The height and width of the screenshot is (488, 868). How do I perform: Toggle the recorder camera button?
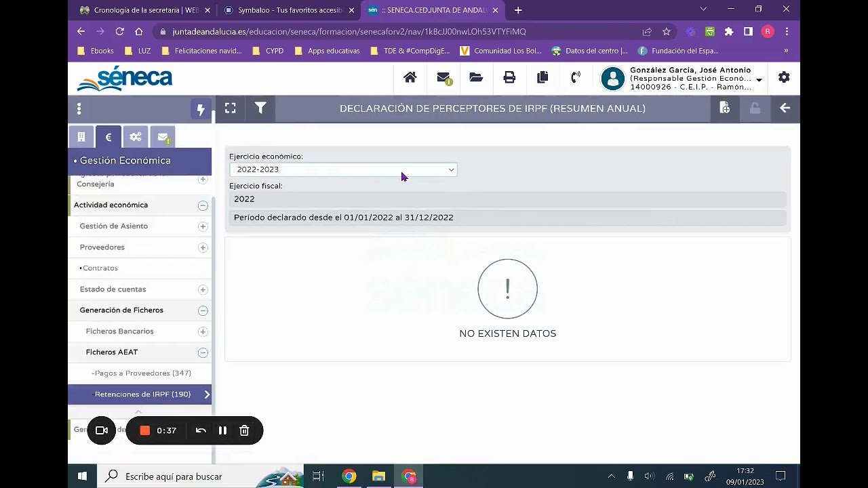click(x=102, y=430)
